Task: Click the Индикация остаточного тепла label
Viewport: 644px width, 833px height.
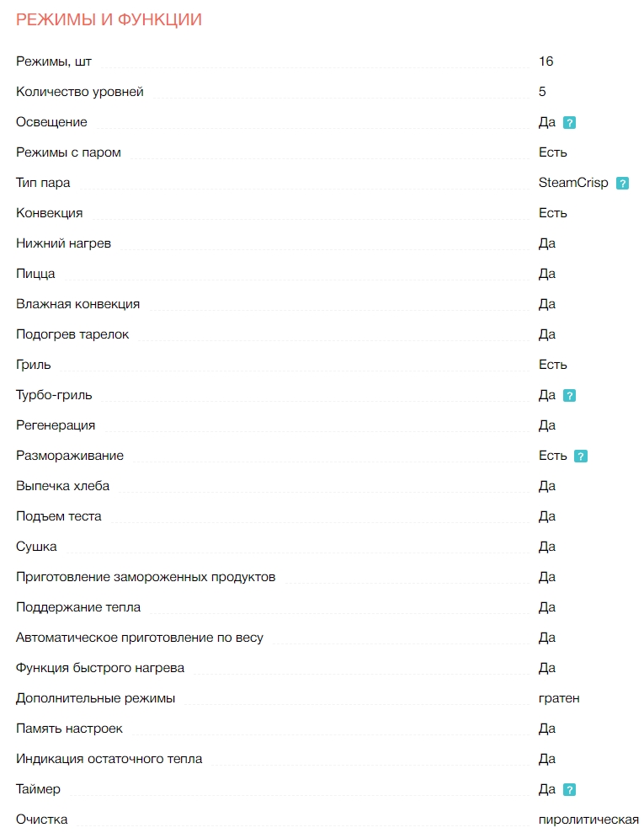Action: [109, 759]
